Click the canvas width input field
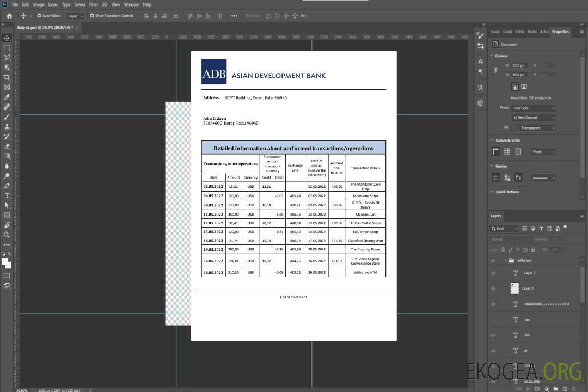Viewport: 588px width, 392px height. [519, 65]
